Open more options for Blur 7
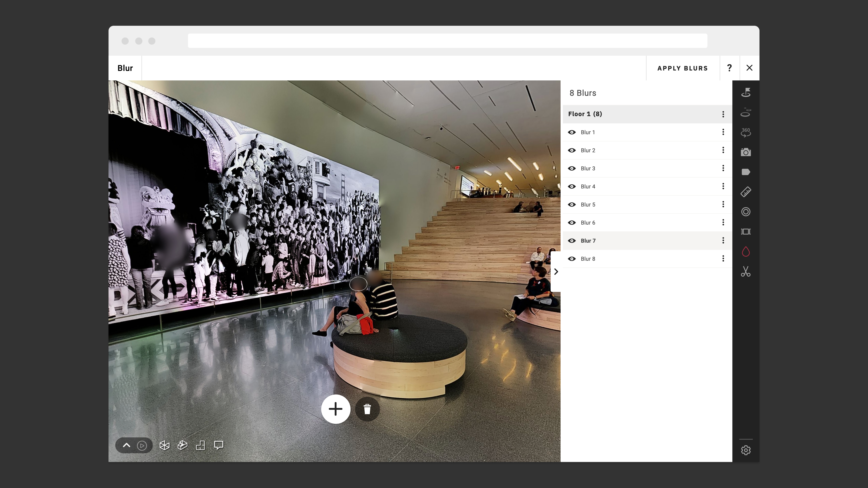This screenshot has height=488, width=868. (x=723, y=240)
